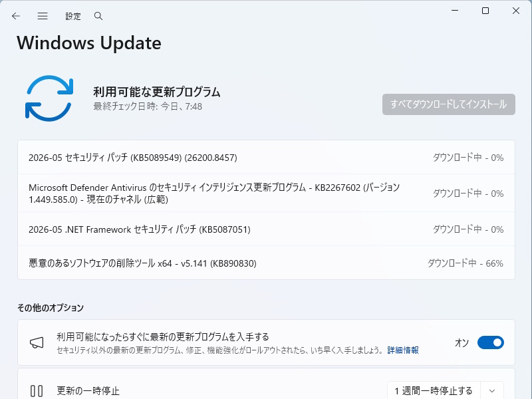Expand the pause duration dropdown chevron
Screen dimensions: 532x399
click(x=492, y=391)
